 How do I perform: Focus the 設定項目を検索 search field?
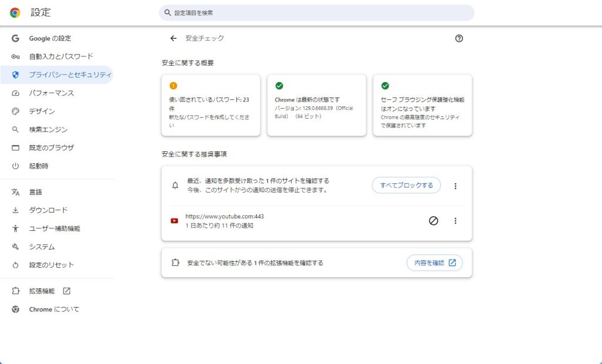317,13
